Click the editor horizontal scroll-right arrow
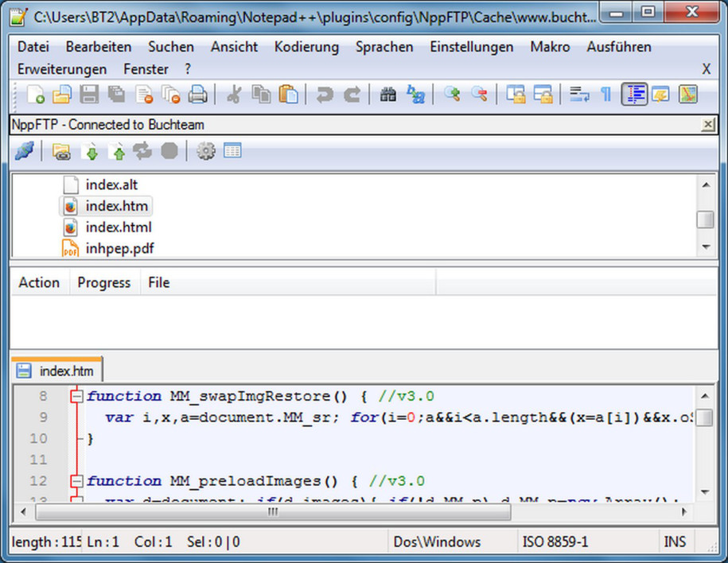 [x=684, y=512]
